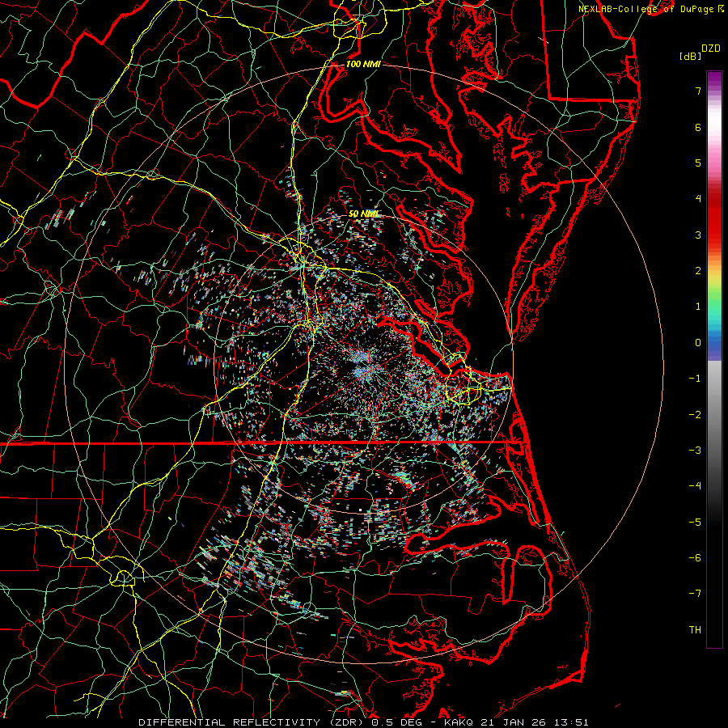
Task: Click the 0 value on the color scale
Action: 698,343
